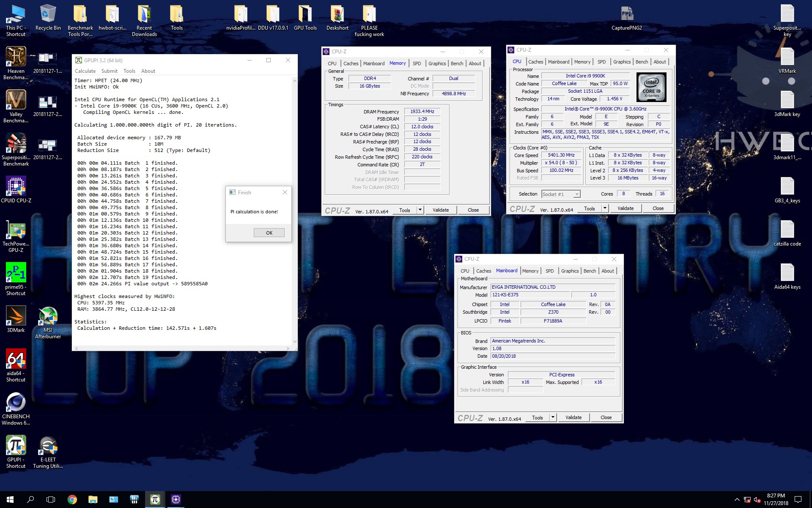This screenshot has height=508, width=812.
Task: Open the Action Center notification icon
Action: 798,500
